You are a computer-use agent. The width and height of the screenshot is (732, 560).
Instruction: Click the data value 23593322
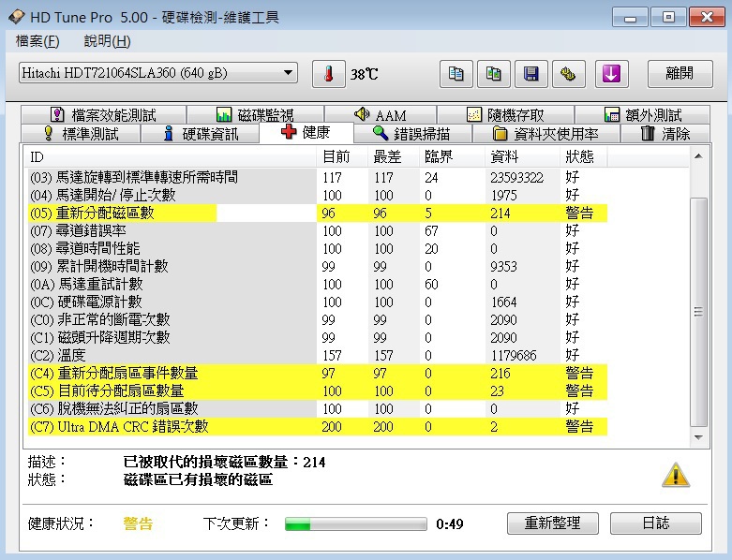click(x=516, y=178)
